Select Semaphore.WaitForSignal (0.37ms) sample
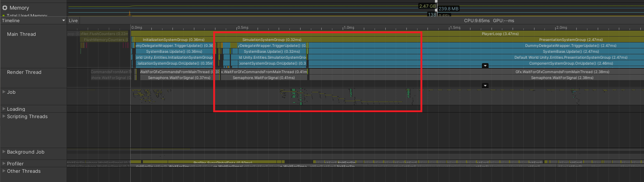Image resolution: width=644 pixels, height=182 pixels. click(x=179, y=78)
